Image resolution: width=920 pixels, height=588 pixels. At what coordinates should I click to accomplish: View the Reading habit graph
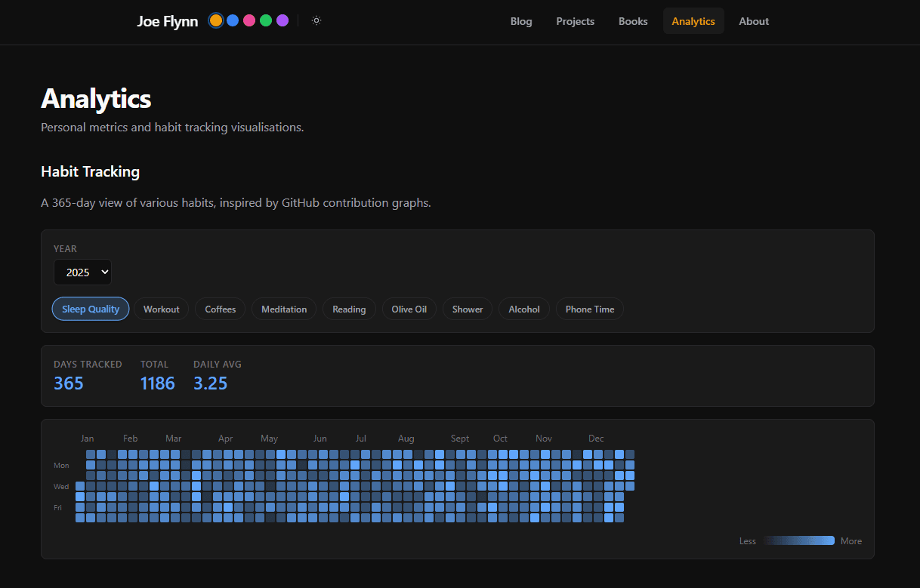pyautogui.click(x=349, y=309)
